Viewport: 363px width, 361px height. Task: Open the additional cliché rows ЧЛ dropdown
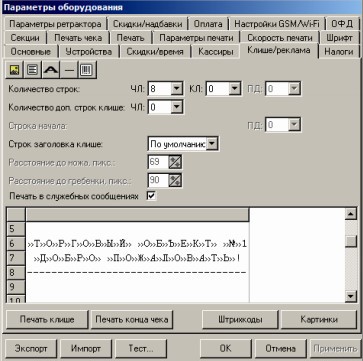point(177,107)
